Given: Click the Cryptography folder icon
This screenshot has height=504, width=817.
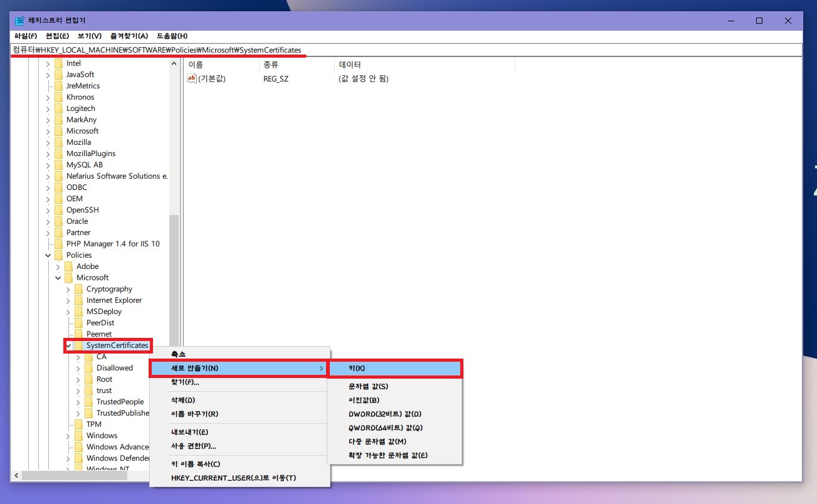Looking at the screenshot, I should tap(78, 289).
